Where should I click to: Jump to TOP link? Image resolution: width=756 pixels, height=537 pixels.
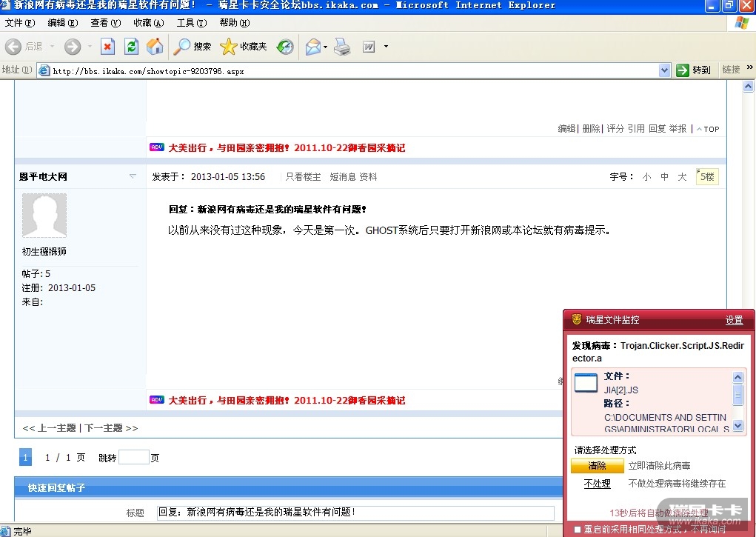coord(708,129)
